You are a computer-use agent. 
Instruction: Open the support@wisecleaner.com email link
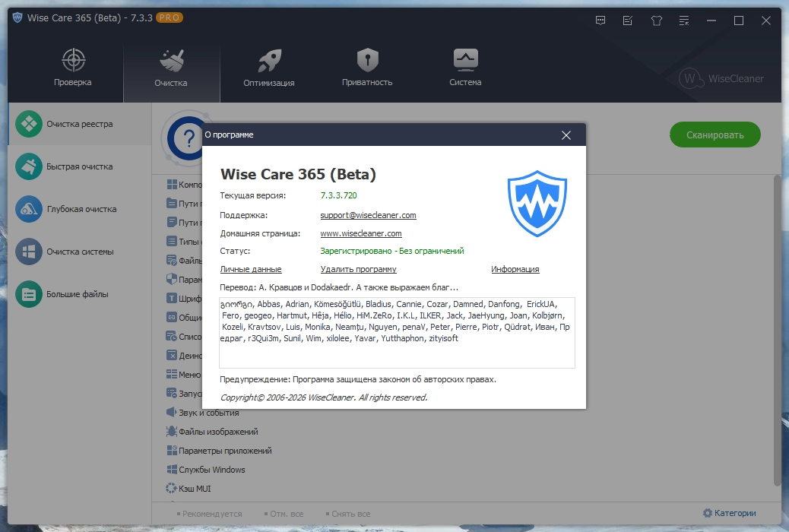click(x=368, y=215)
